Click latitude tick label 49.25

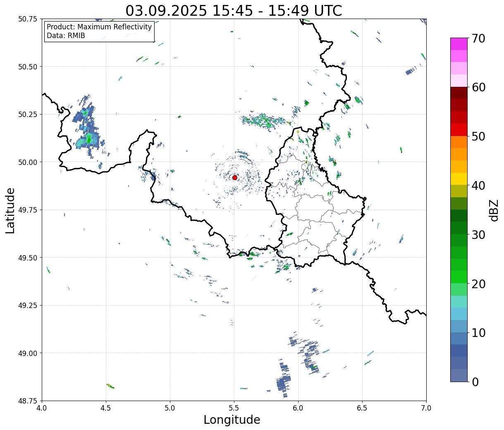[28, 306]
